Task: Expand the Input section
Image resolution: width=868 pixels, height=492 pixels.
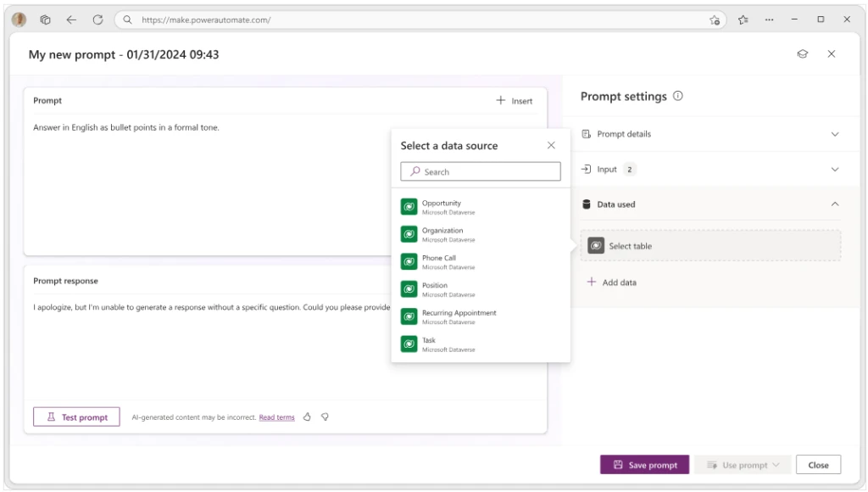Action: [834, 169]
